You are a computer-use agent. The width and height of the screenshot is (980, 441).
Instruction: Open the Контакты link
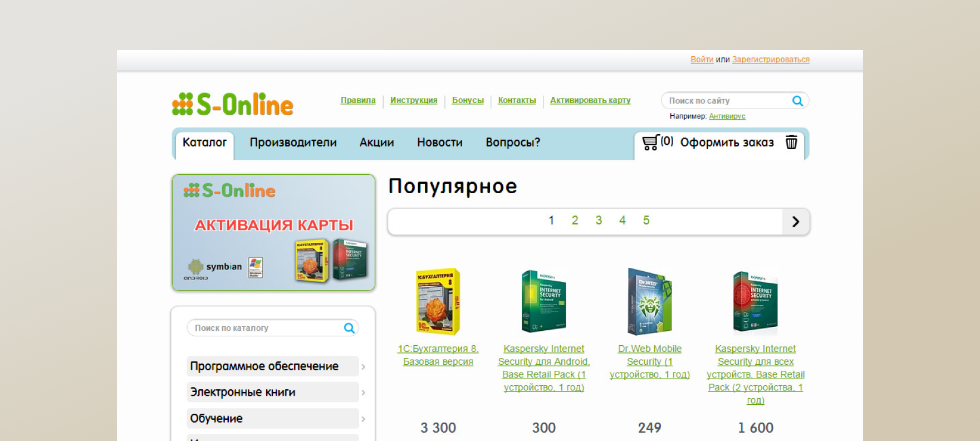click(517, 100)
